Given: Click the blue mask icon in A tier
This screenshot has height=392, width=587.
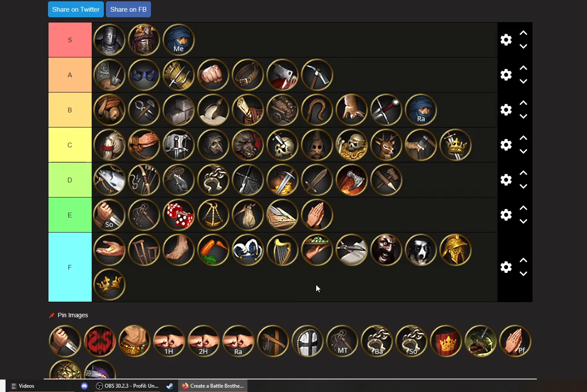Looking at the screenshot, I should (144, 75).
